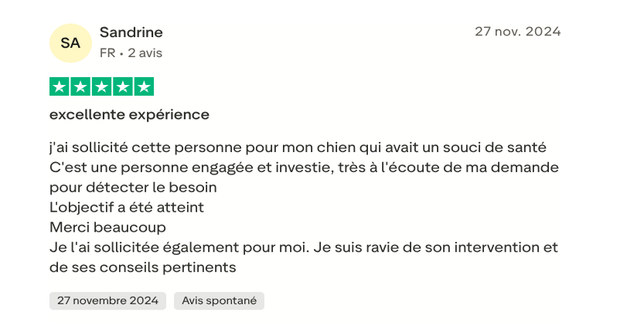This screenshot has width=644, height=322.
Task: Click the "27 novembre 2024" badge
Action: [107, 300]
